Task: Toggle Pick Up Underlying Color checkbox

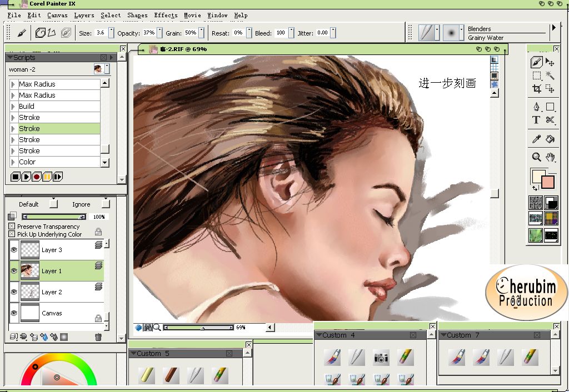Action: coord(12,234)
